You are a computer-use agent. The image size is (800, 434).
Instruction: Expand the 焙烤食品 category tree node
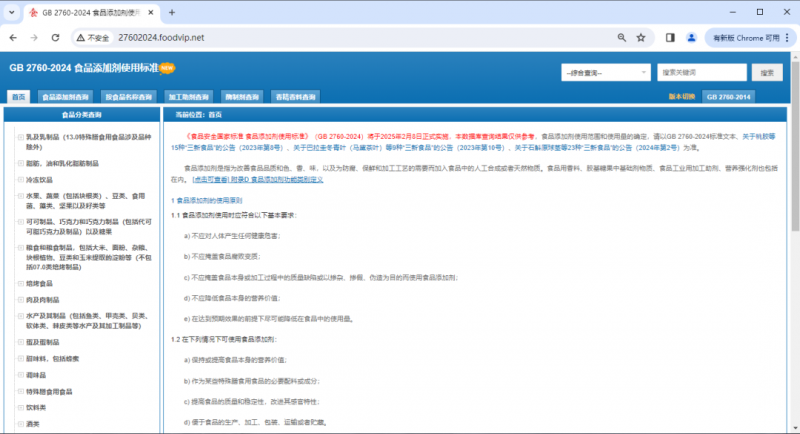(x=20, y=283)
